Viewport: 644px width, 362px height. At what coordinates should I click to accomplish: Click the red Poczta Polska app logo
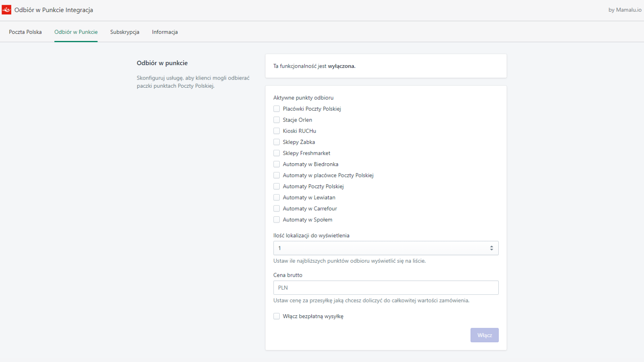point(6,10)
